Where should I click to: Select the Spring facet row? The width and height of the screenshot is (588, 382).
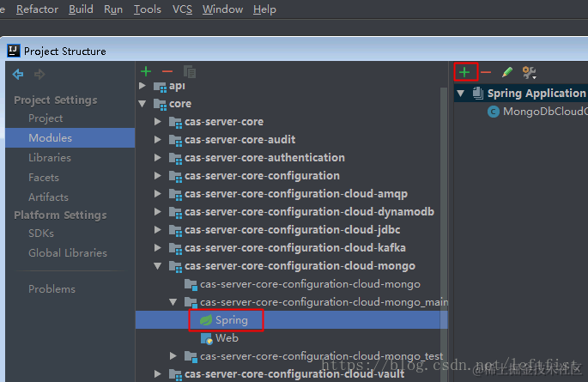[291, 320]
